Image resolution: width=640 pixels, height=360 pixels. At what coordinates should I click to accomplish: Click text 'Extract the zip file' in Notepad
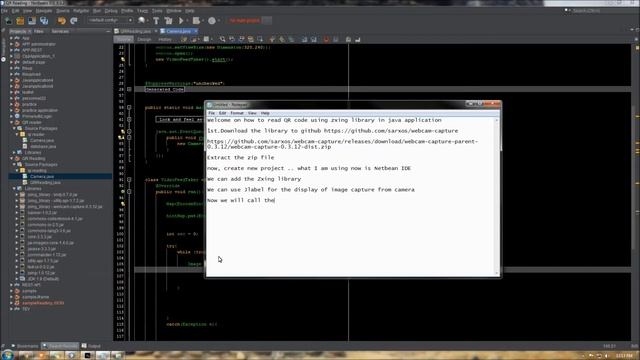tap(240, 157)
